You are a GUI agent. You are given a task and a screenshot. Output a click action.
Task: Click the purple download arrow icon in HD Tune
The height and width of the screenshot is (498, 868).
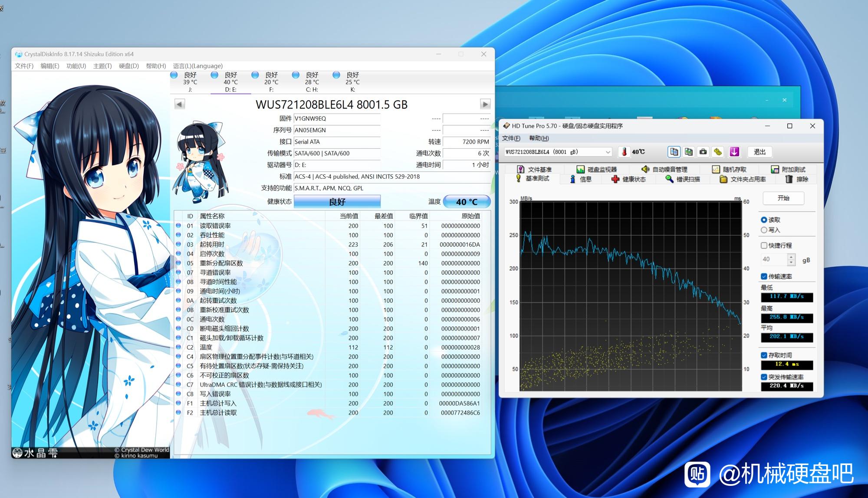point(734,152)
